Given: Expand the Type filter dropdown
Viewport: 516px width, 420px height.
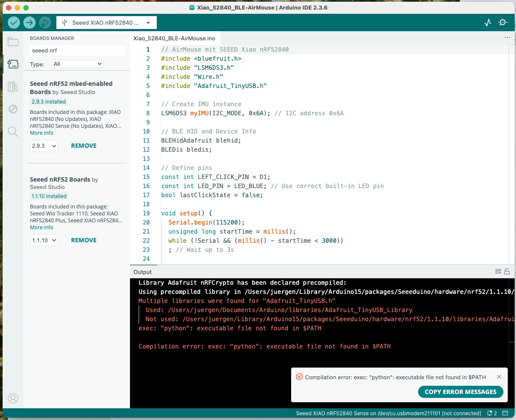Looking at the screenshot, I should [78, 64].
